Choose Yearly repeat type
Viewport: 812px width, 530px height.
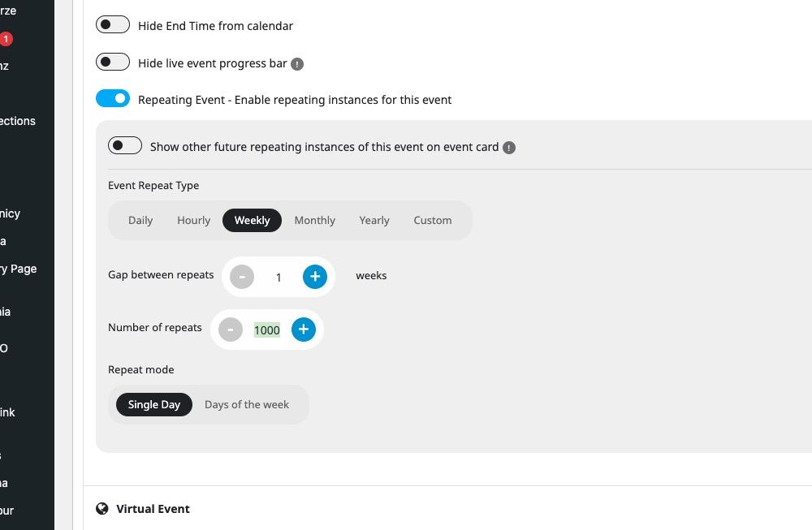coord(374,221)
